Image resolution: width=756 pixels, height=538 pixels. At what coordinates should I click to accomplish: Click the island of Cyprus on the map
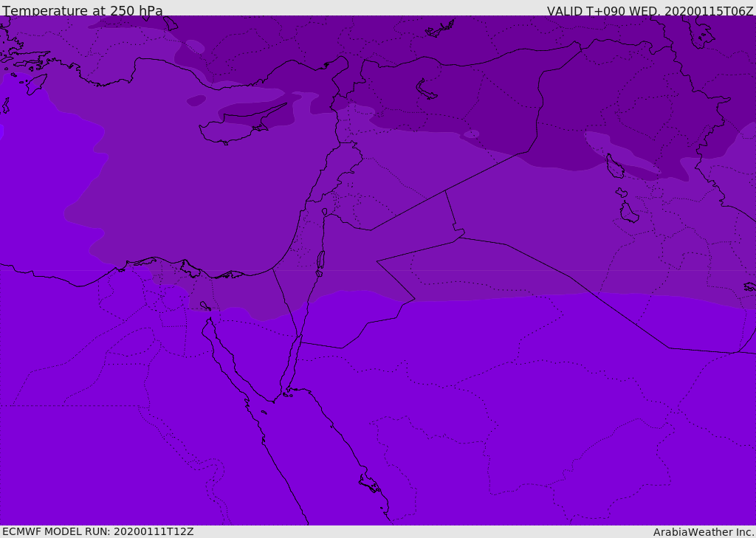(237, 126)
